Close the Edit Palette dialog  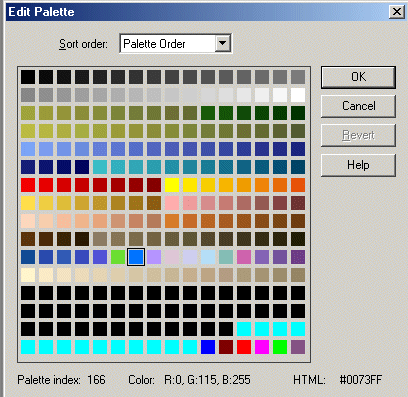(x=397, y=12)
